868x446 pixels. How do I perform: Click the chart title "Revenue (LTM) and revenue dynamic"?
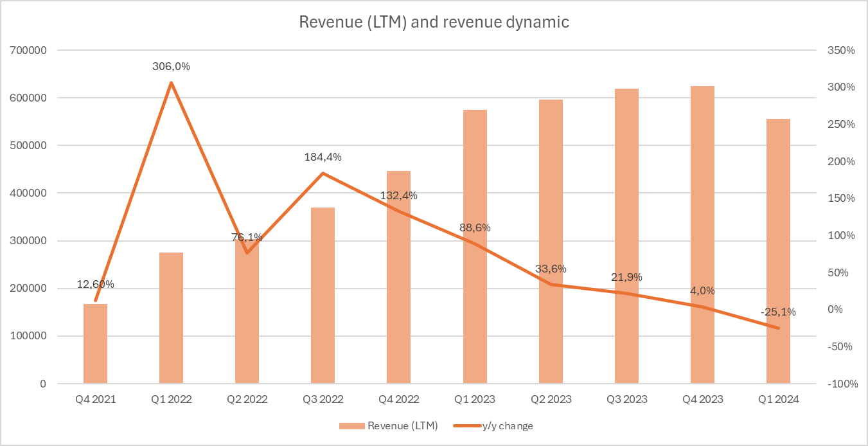pos(434,22)
